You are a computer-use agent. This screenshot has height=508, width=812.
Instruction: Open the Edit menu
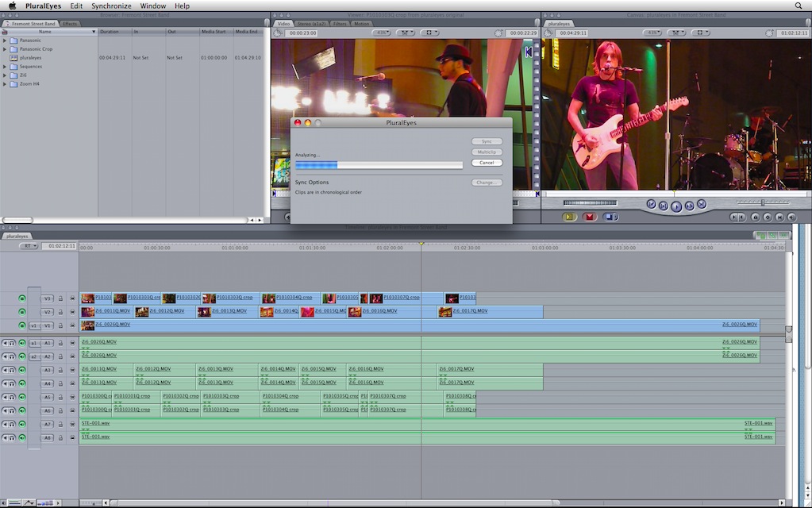[x=76, y=6]
